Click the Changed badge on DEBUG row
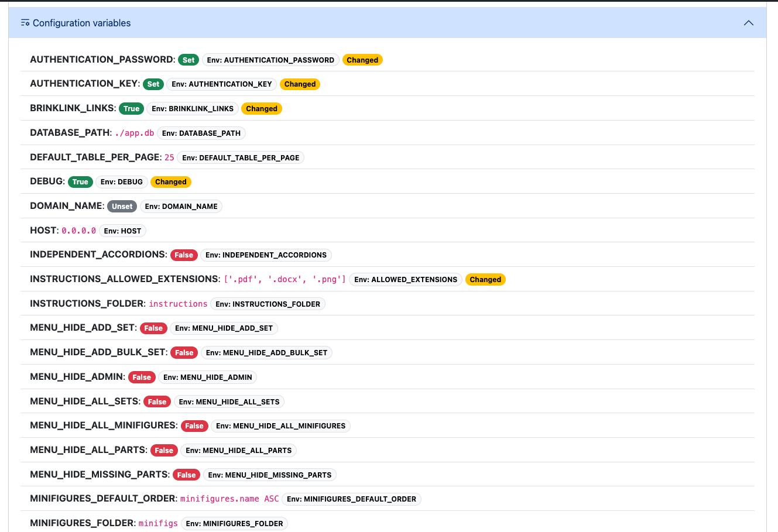This screenshot has width=778, height=532. pos(171,182)
